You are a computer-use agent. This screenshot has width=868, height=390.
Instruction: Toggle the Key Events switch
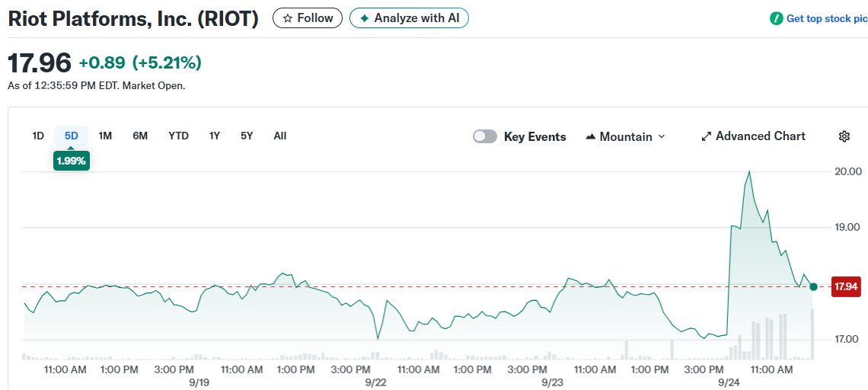(485, 136)
